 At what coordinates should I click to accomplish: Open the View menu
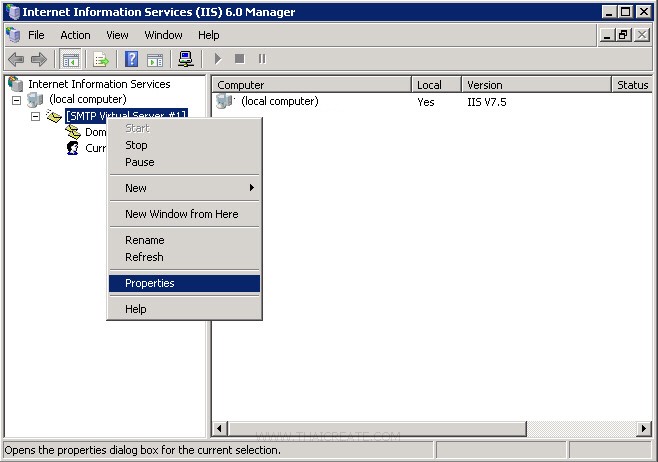(x=117, y=35)
